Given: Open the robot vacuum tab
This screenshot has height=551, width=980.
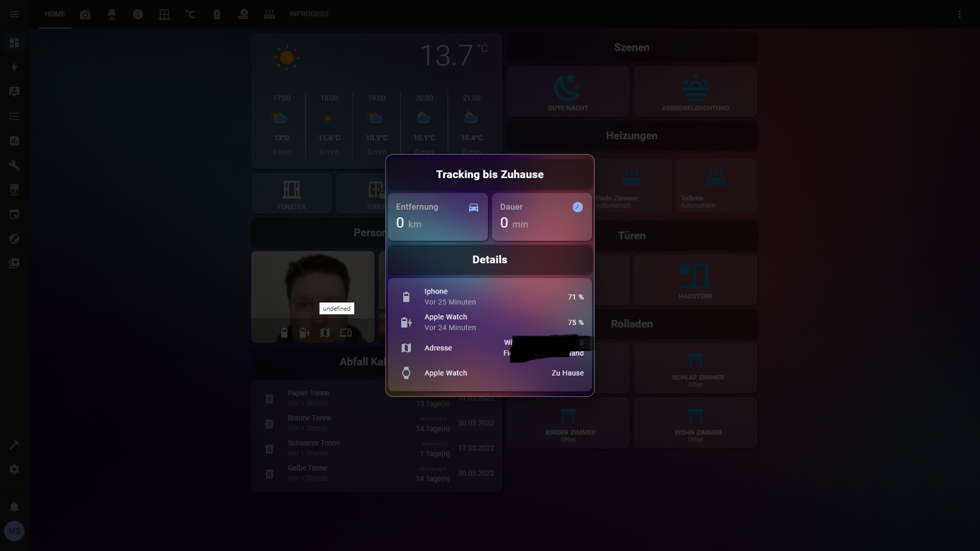Looking at the screenshot, I should (x=243, y=14).
